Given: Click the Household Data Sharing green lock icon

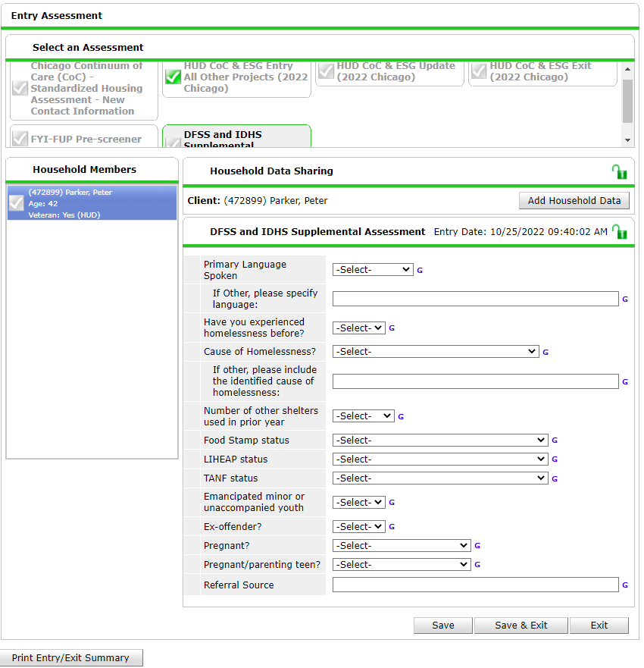Looking at the screenshot, I should click(x=619, y=172).
